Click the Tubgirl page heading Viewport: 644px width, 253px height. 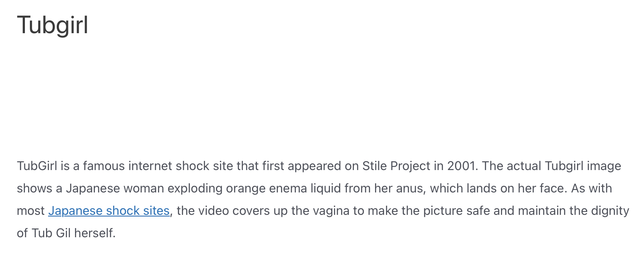(53, 25)
